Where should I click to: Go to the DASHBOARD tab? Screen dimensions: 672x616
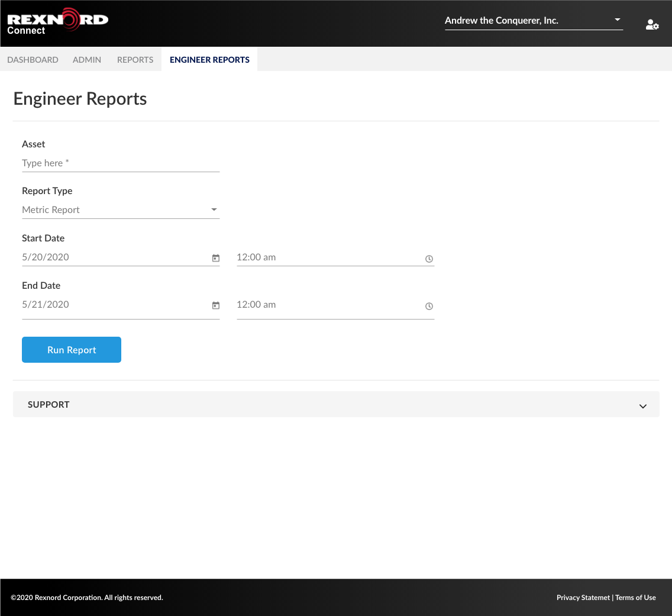[x=33, y=60]
